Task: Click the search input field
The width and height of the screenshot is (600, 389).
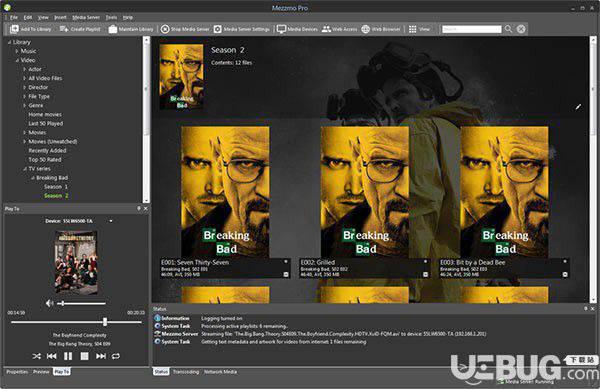Action: click(471, 29)
